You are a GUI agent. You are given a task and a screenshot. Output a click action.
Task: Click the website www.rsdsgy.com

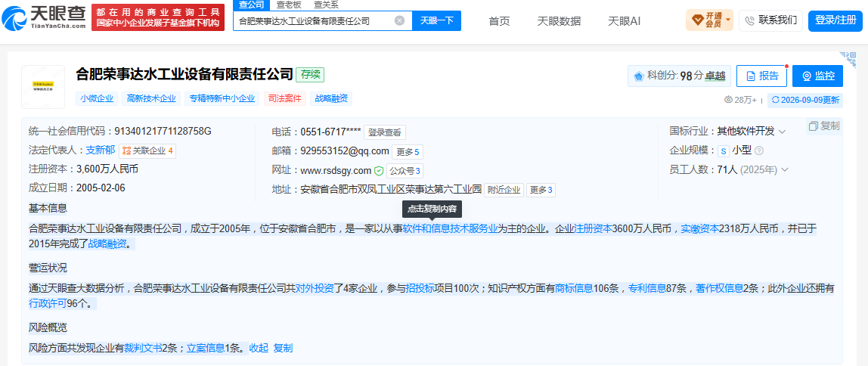point(336,171)
